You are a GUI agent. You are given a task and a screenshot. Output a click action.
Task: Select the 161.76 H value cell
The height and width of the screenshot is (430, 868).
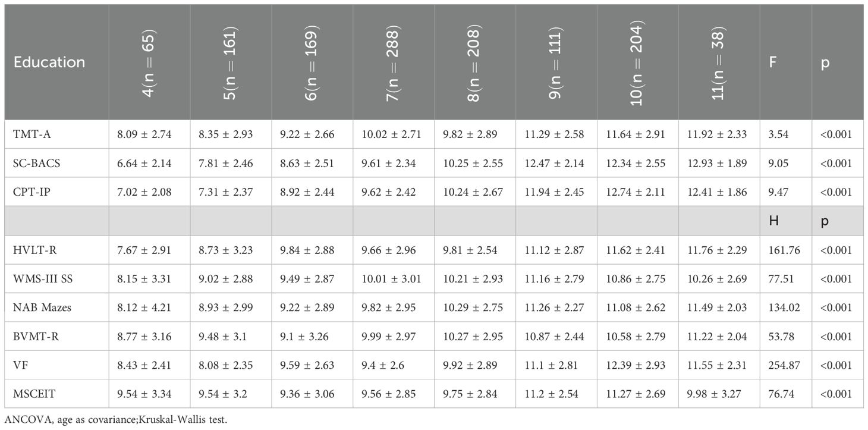click(x=784, y=249)
